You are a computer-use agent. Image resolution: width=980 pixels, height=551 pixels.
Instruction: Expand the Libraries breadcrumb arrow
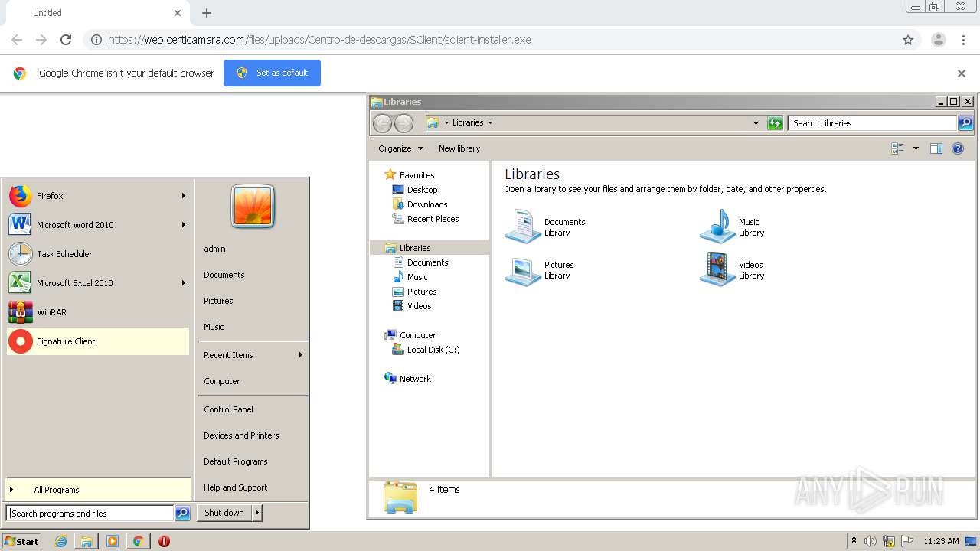[490, 123]
